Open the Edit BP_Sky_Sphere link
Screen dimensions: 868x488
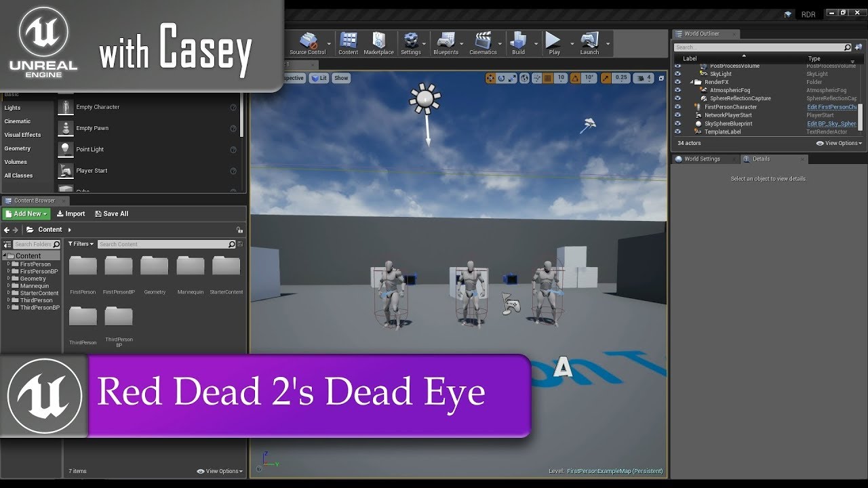tap(831, 123)
